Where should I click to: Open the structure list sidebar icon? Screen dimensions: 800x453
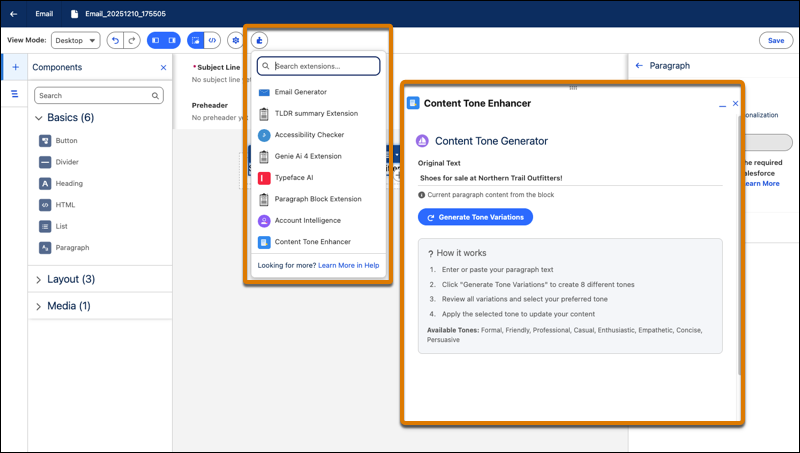15,94
